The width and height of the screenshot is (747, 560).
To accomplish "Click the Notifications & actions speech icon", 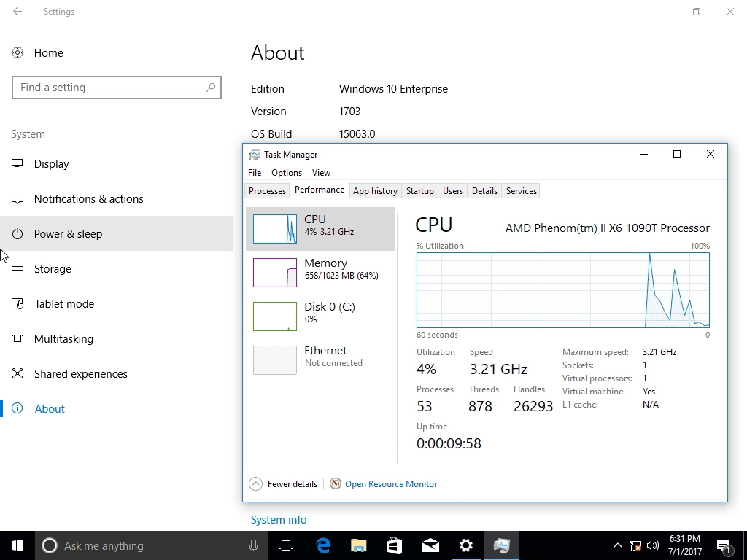I will 18,198.
